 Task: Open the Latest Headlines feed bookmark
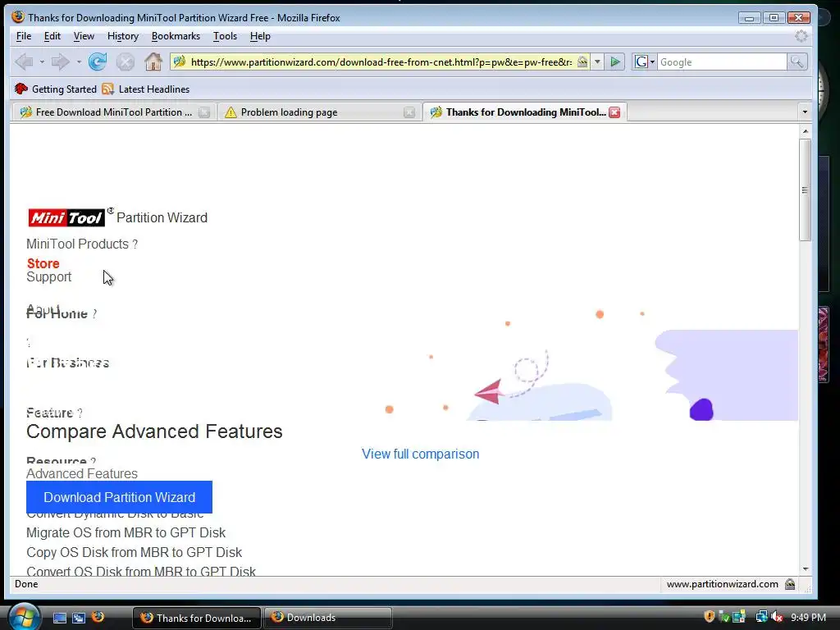146,89
